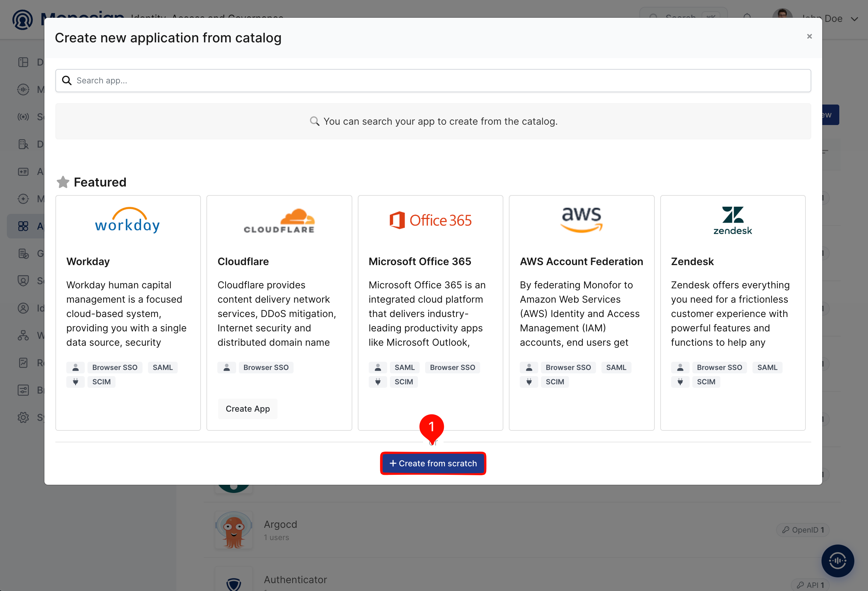
Task: Click the SCIM tag on Zendesk card
Action: pyautogui.click(x=706, y=382)
